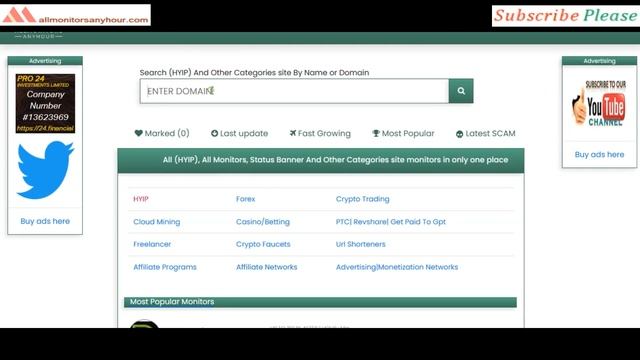Open PTC| Revshare| Get Paid To Gpt
The height and width of the screenshot is (360, 640).
tap(391, 222)
